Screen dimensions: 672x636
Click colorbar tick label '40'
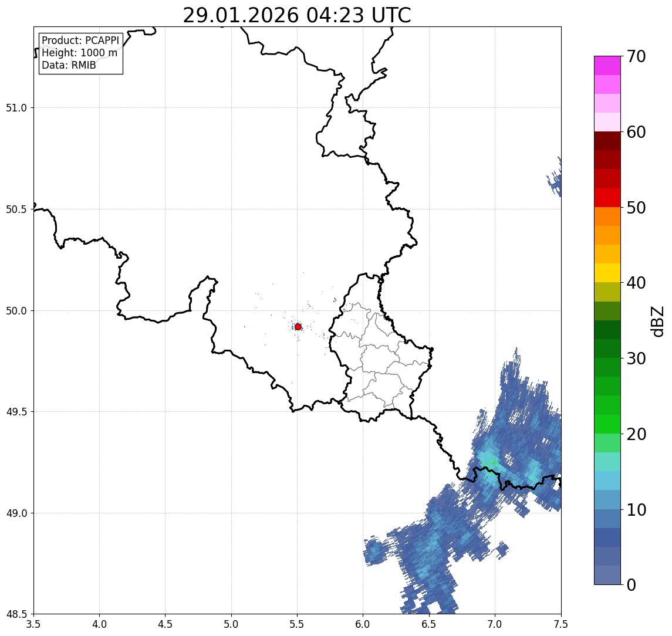636,283
